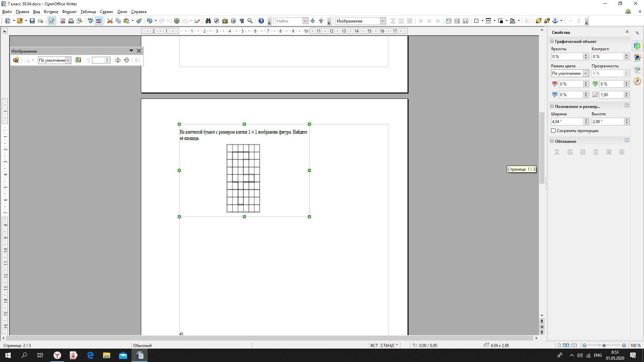Open the Sidebar Styles and Formatting icon

(637, 58)
